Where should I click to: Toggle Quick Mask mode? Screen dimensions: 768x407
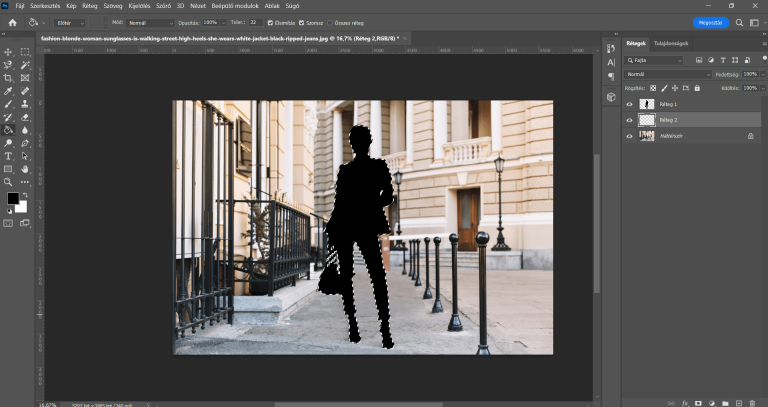pos(8,223)
